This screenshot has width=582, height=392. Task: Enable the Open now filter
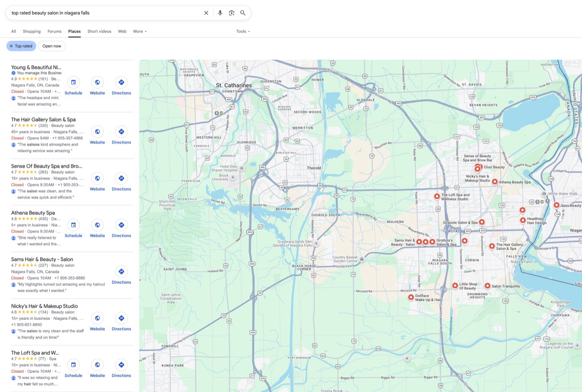(52, 46)
